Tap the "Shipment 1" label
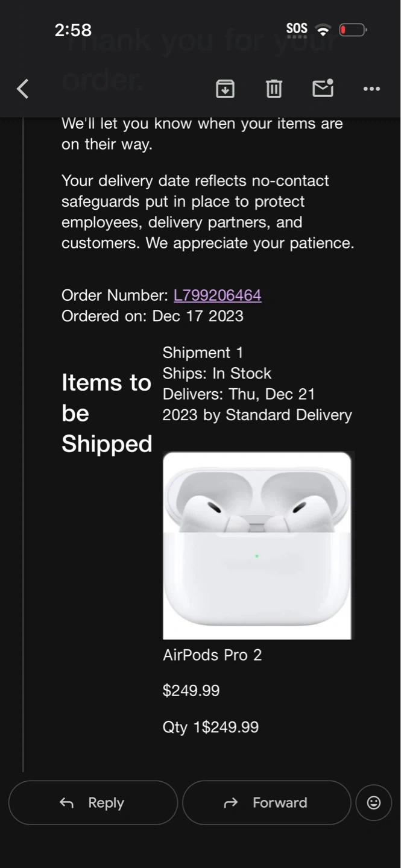Viewport: 401px width, 868px height. (203, 353)
